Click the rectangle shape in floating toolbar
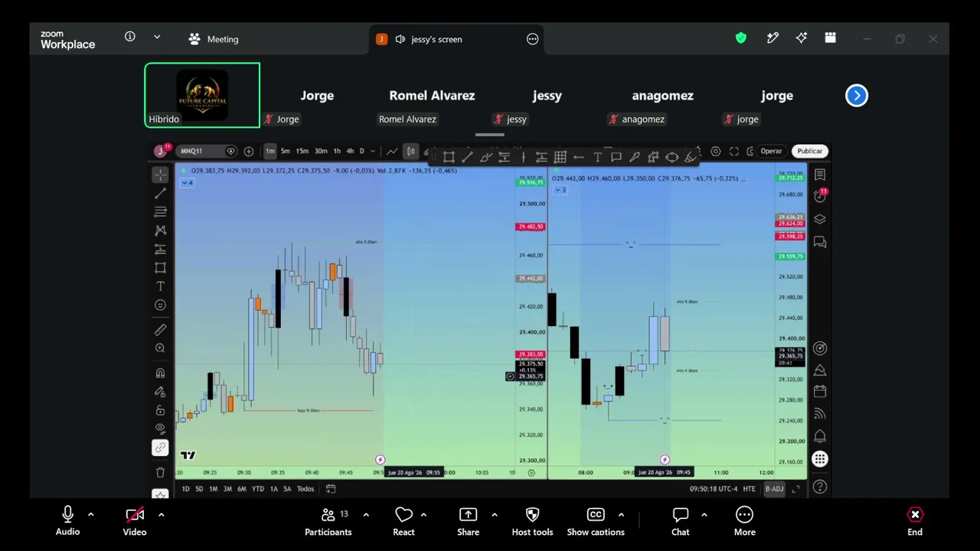This screenshot has width=980, height=551. [449, 157]
